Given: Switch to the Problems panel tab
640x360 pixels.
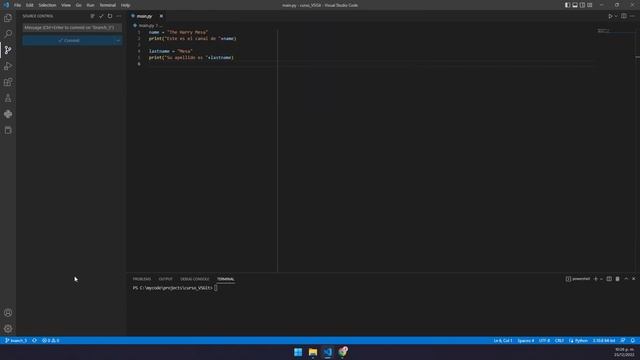Looking at the screenshot, I should tap(142, 279).
